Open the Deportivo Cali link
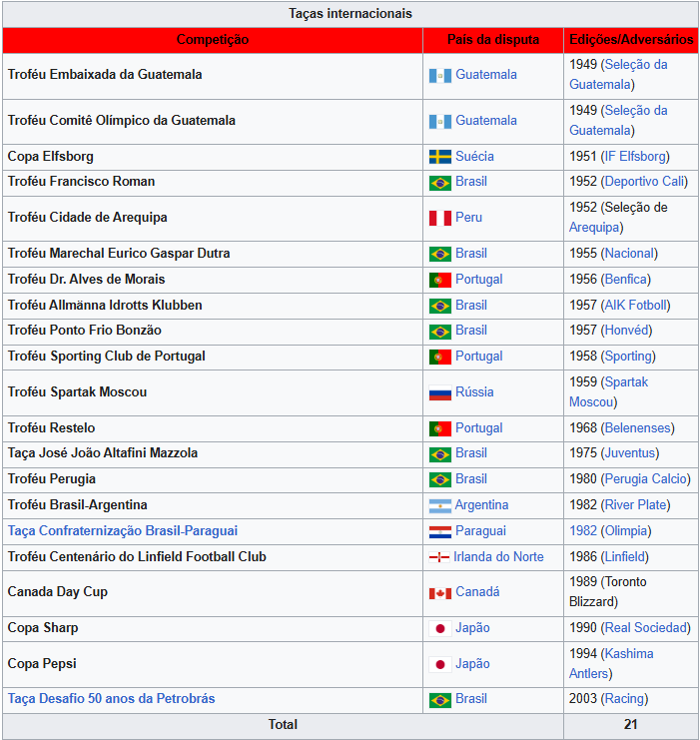The height and width of the screenshot is (740, 700). coord(645,181)
